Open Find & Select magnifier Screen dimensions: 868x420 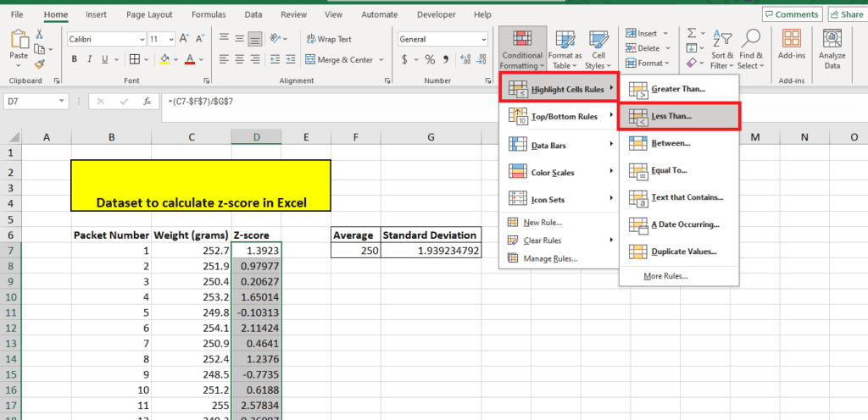click(x=751, y=50)
